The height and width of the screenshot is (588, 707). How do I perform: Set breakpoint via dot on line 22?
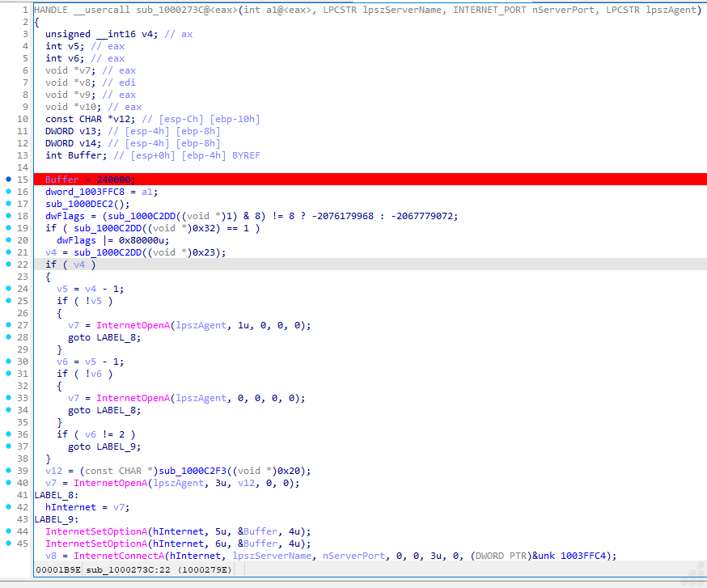[8, 264]
